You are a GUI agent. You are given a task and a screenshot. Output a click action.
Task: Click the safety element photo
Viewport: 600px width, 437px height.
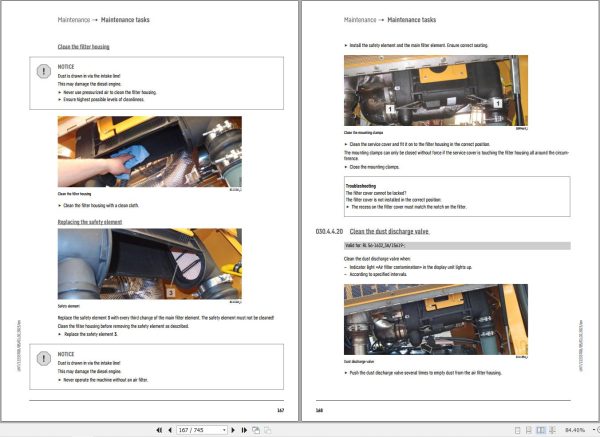pyautogui.click(x=150, y=264)
